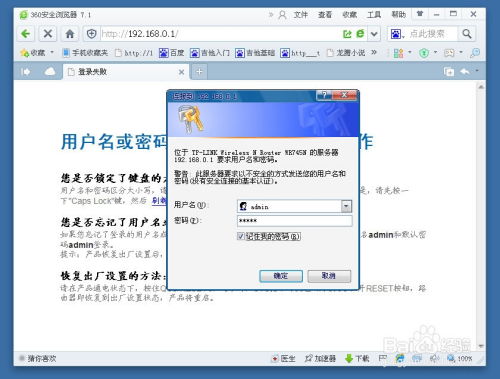Screen dimensions: 500x379
Task: Stop loading with the X toolbar button
Action: coord(48,34)
